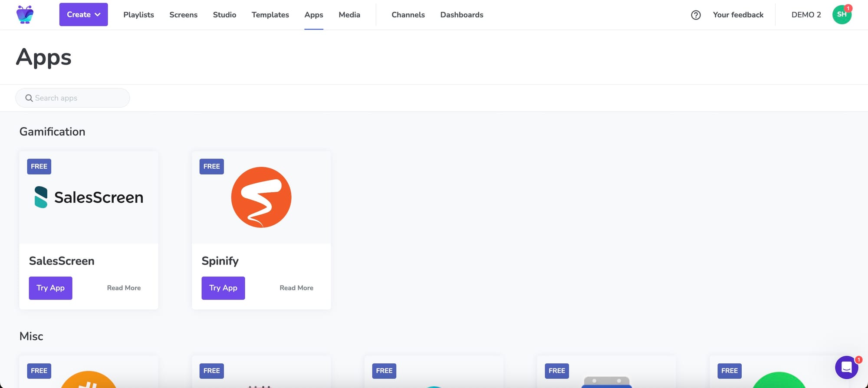Click the SalesScreen logo thumbnail
This screenshot has height=388, width=868.
89,197
